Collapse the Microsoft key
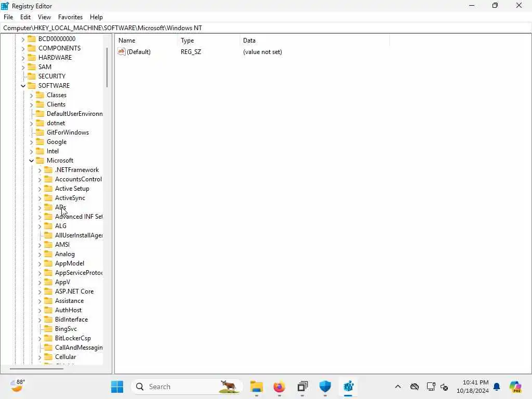This screenshot has height=399, width=532. pos(32,161)
